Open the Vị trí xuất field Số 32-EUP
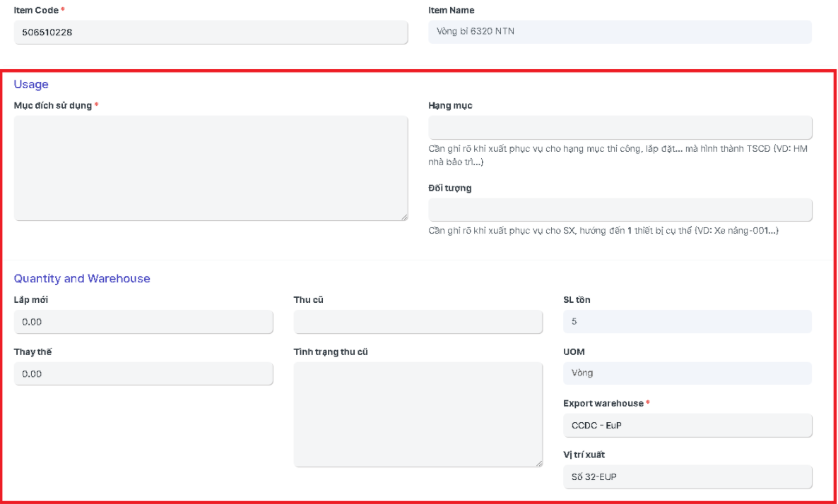This screenshot has width=838, height=504. click(x=687, y=477)
